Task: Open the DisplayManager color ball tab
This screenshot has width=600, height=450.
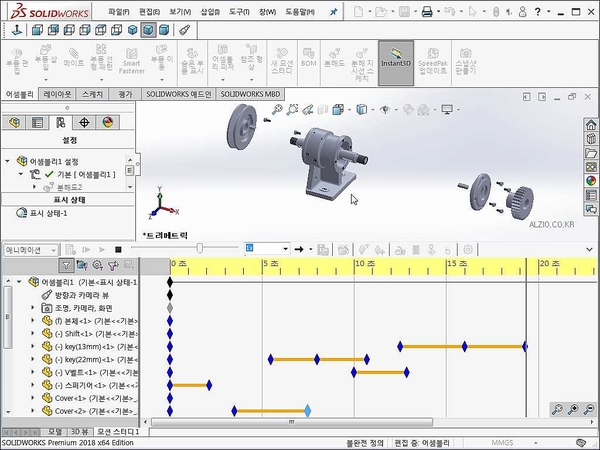Action: coord(108,122)
